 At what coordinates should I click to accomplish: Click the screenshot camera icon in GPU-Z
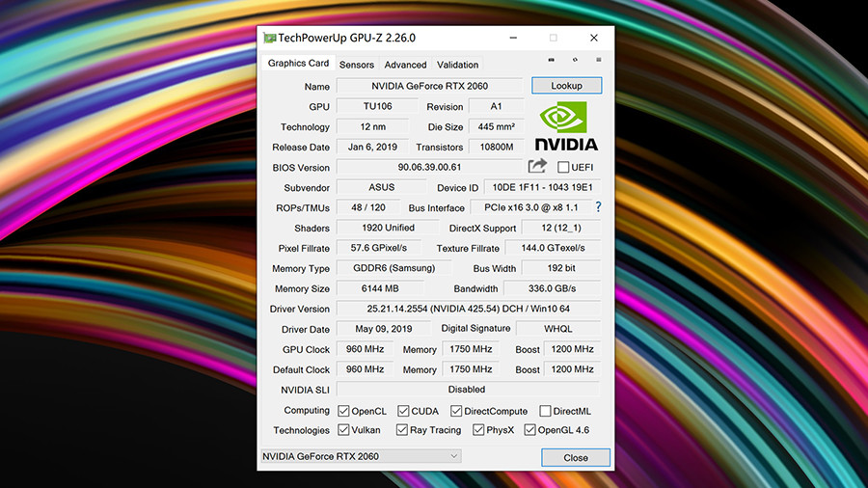click(x=551, y=60)
